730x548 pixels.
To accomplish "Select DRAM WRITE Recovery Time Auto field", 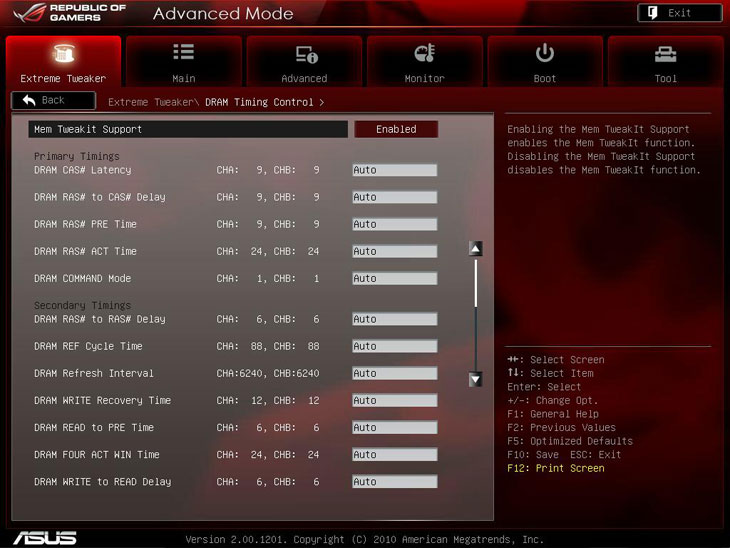I will tap(394, 400).
